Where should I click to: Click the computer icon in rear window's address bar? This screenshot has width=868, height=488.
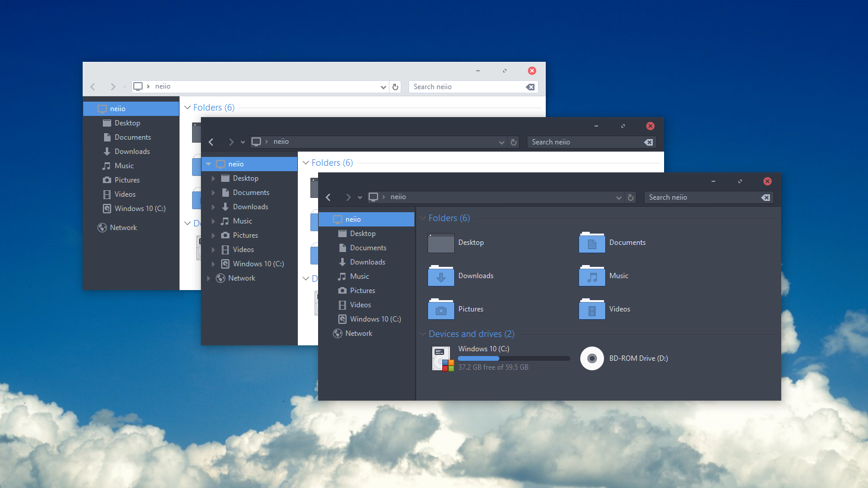(x=138, y=86)
